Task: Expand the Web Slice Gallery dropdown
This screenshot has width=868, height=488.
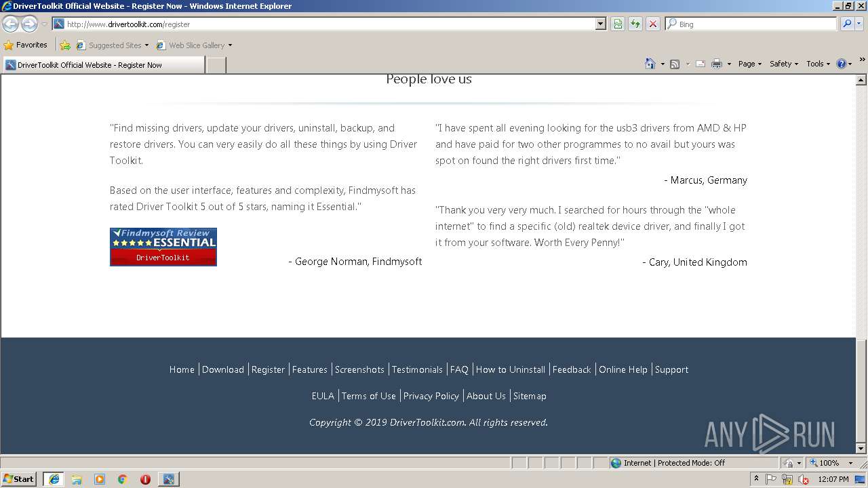Action: [230, 45]
